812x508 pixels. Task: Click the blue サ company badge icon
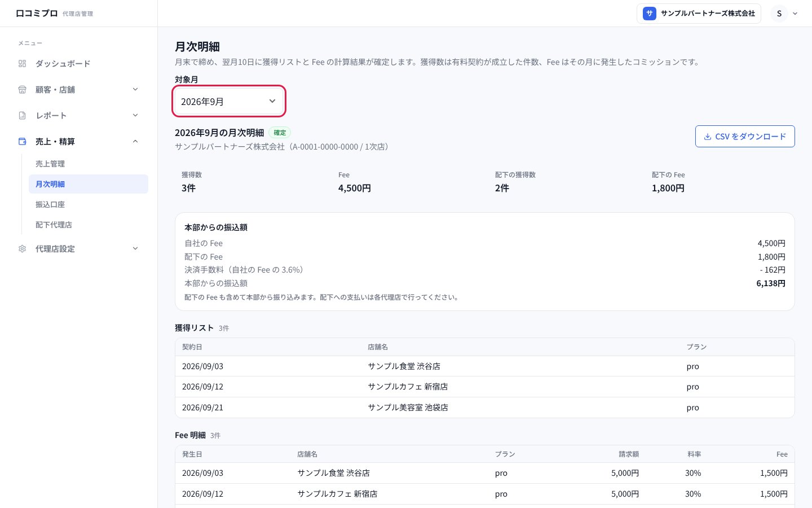click(x=650, y=14)
